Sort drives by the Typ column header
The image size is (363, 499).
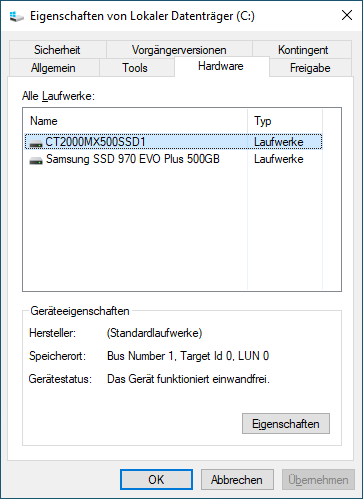click(285, 121)
